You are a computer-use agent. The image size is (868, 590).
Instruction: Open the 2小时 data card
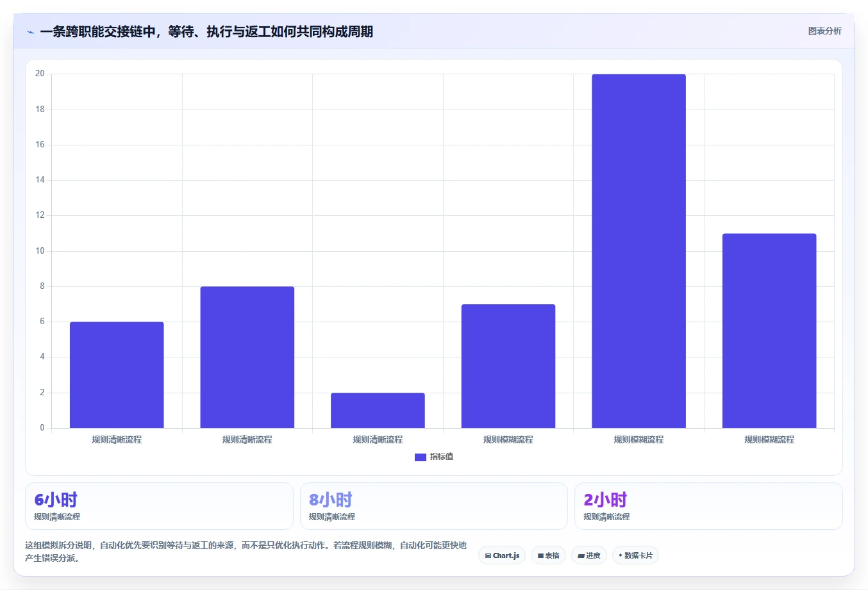point(708,506)
